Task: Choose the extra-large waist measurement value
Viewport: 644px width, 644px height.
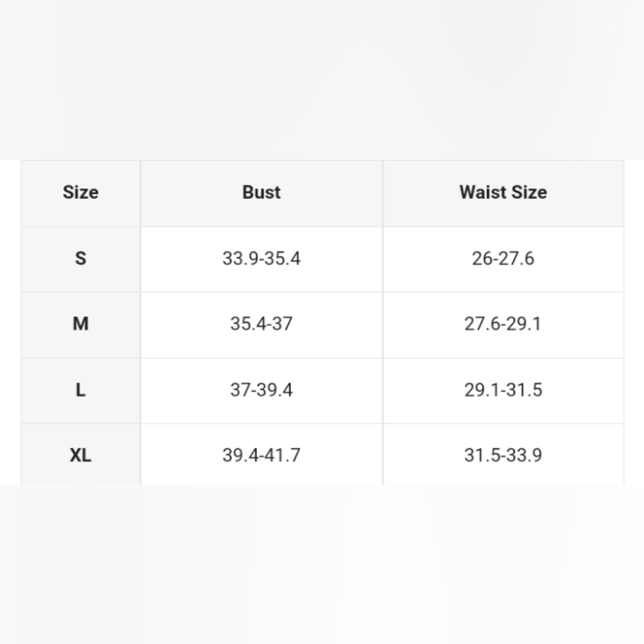Action: pyautogui.click(x=503, y=455)
